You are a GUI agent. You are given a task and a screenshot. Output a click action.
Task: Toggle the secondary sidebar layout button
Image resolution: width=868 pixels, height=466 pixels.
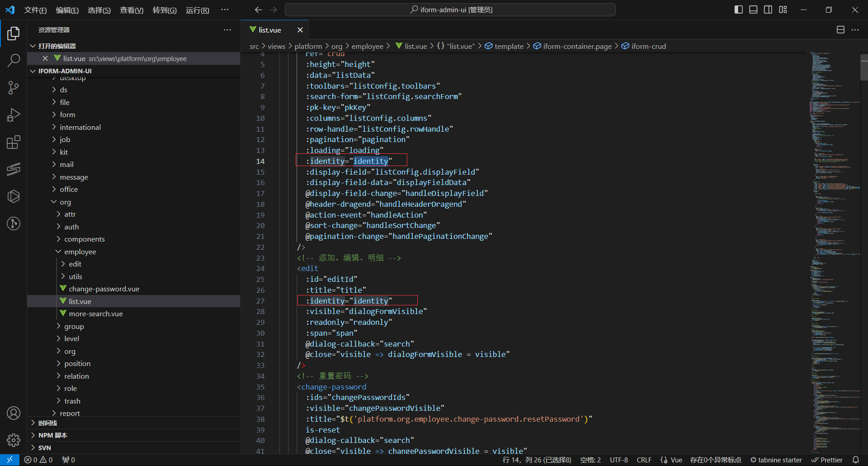768,10
